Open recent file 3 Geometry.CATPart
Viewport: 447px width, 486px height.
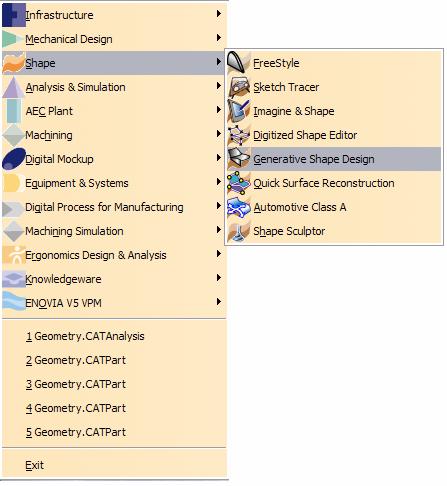coord(114,384)
